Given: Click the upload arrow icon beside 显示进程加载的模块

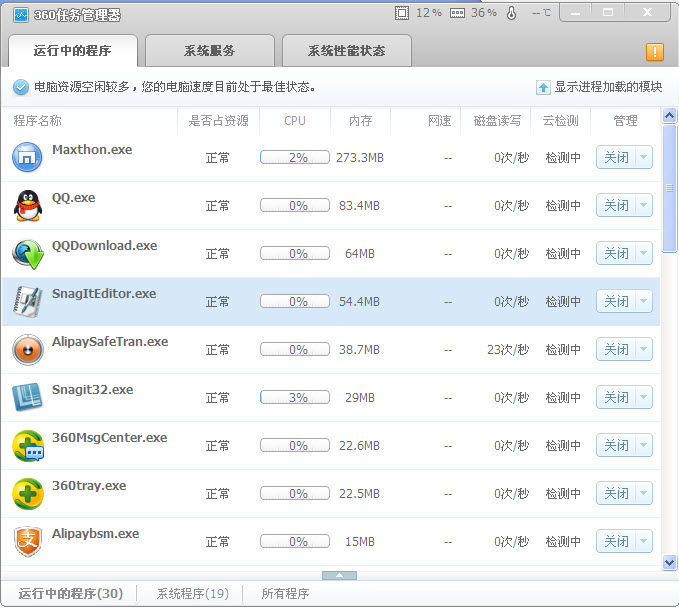Looking at the screenshot, I should point(543,87).
